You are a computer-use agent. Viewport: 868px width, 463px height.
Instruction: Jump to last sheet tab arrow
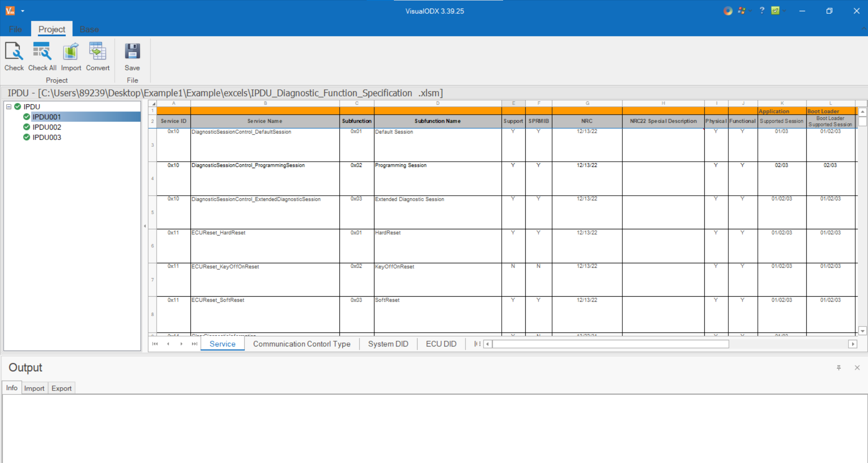(194, 344)
